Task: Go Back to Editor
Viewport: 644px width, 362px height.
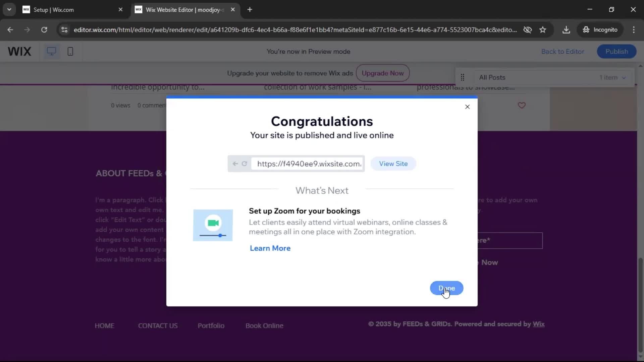Action: point(562,51)
